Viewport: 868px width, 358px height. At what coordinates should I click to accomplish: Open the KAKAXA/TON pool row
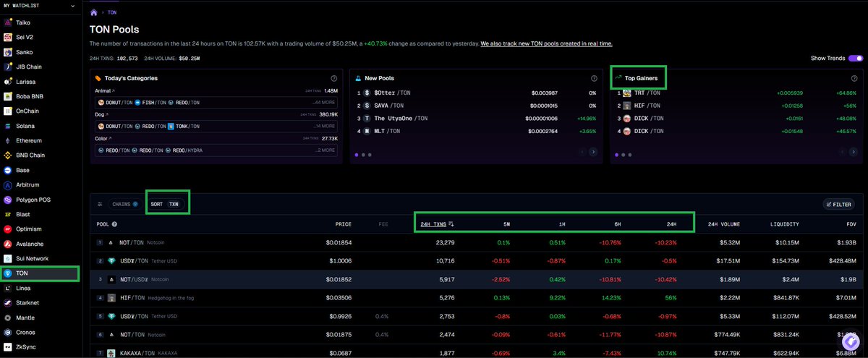click(477, 352)
